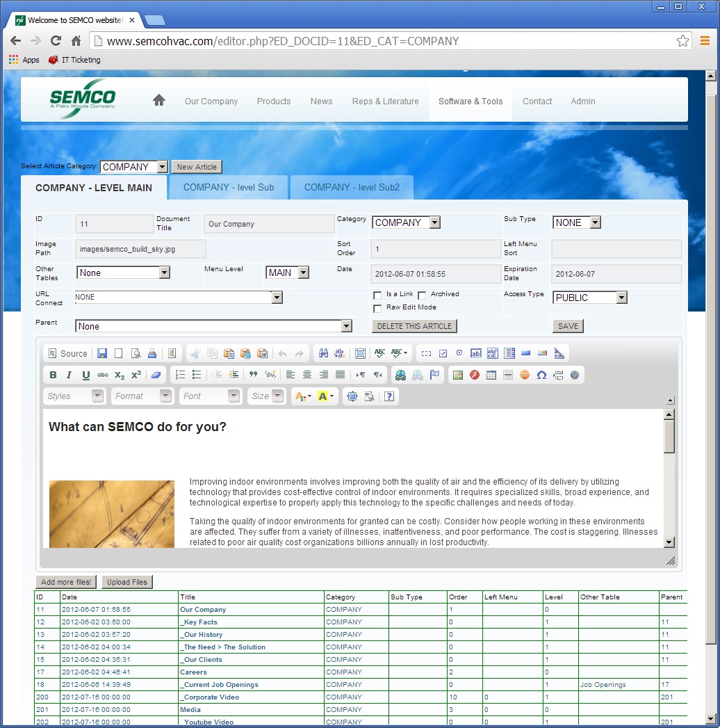Click the Print icon in editor toolbar
This screenshot has width=720, height=728.
pyautogui.click(x=152, y=353)
